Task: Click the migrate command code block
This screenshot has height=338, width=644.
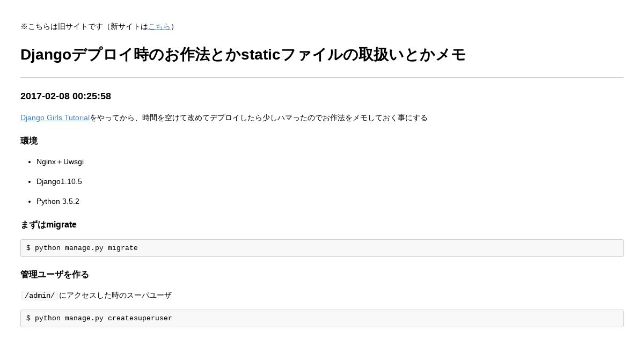Action: 322,248
